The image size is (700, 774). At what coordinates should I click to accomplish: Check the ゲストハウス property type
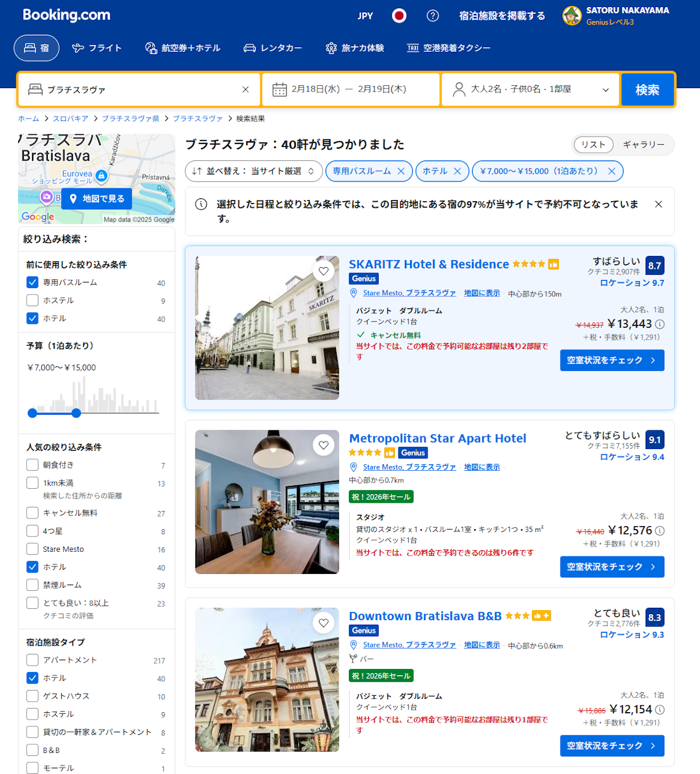tap(33, 696)
